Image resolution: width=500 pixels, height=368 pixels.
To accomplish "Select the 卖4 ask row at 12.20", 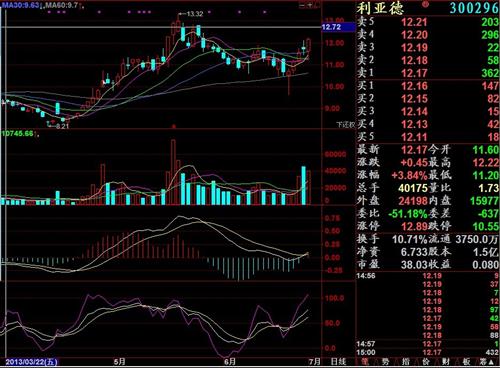I will (428, 35).
